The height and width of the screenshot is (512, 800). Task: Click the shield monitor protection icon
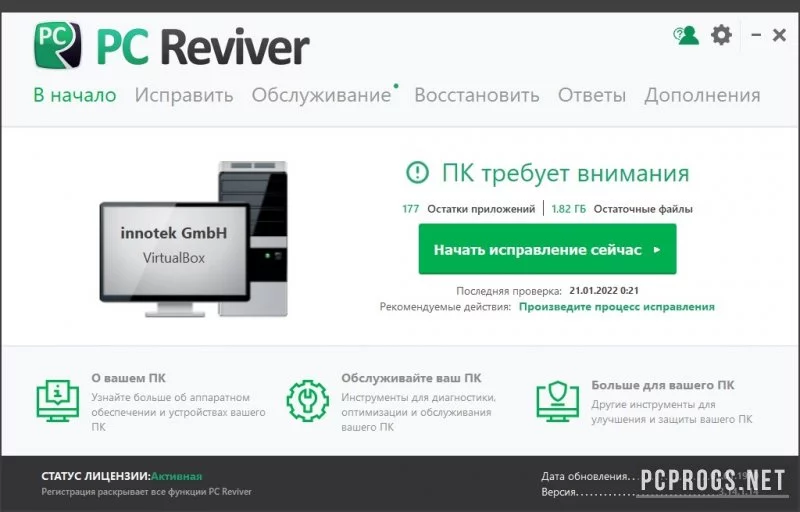558,401
